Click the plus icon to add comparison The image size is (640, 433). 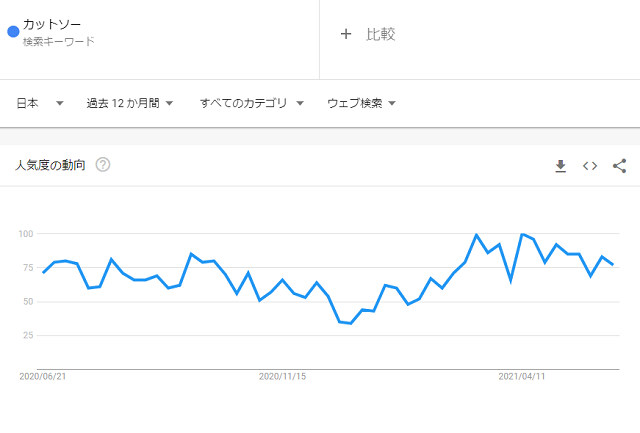(346, 34)
